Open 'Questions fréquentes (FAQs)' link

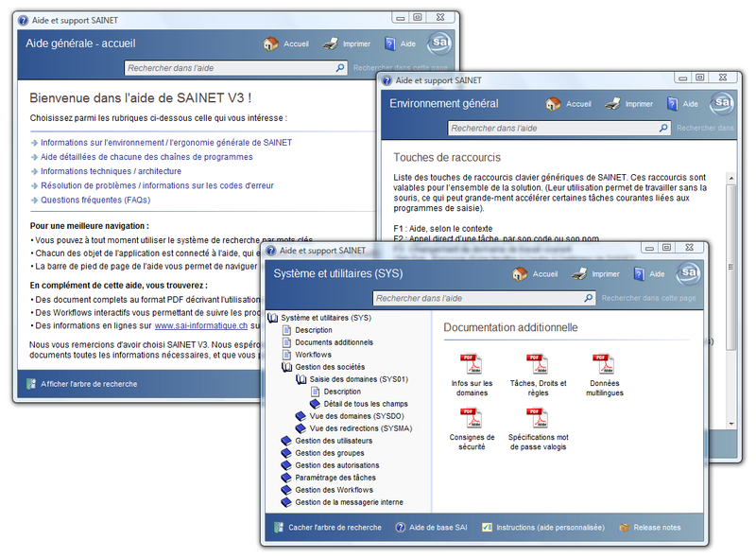pyautogui.click(x=94, y=200)
